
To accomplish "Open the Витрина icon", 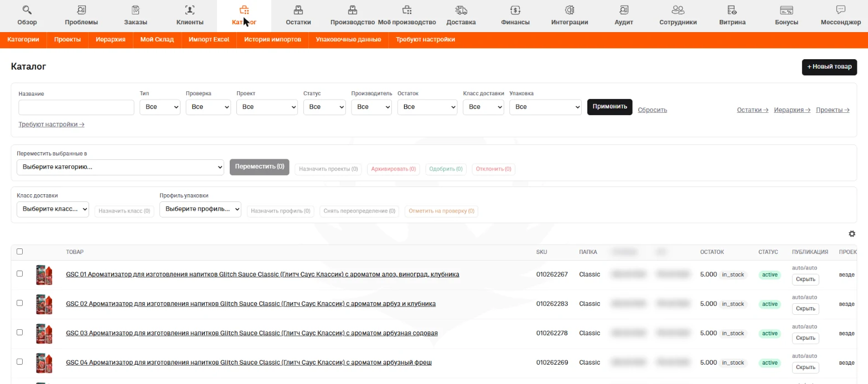I will click(732, 10).
